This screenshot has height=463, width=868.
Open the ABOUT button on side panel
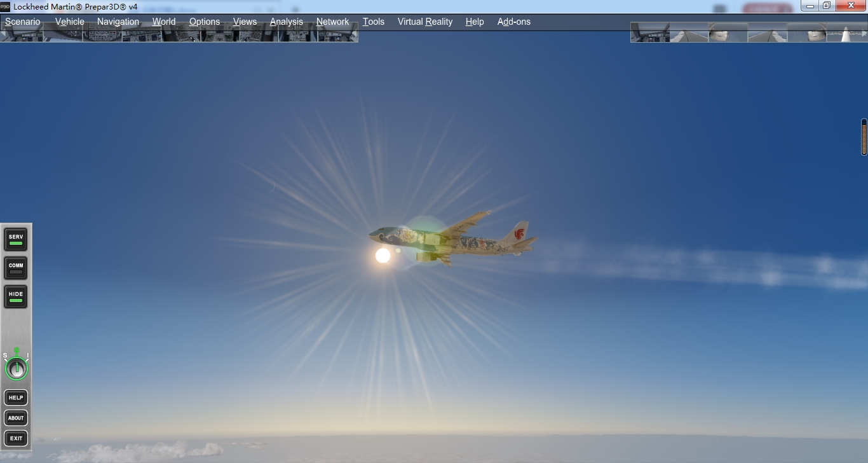point(16,418)
